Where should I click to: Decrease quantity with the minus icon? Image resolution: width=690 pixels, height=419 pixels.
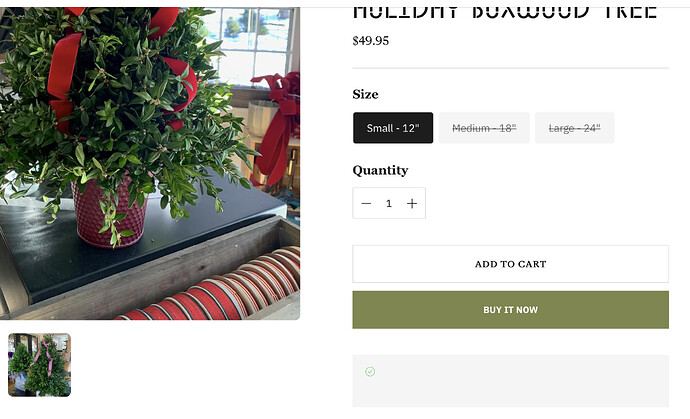(366, 203)
